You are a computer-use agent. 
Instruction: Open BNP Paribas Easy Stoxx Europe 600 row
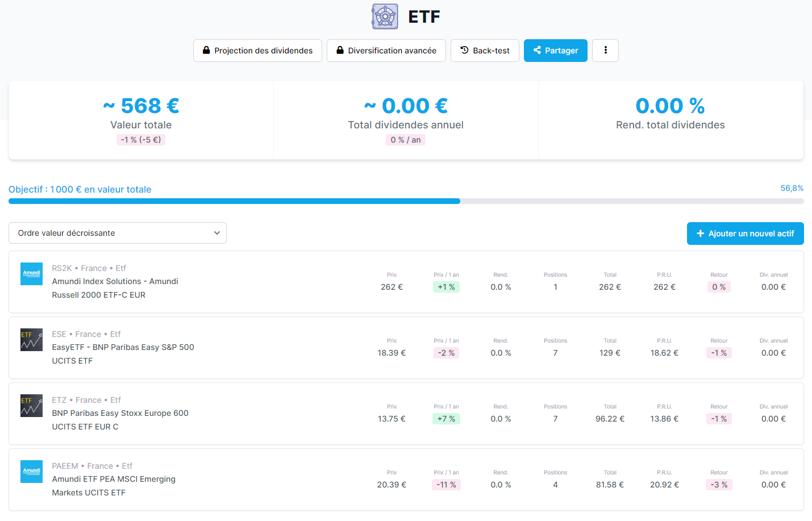click(406, 414)
